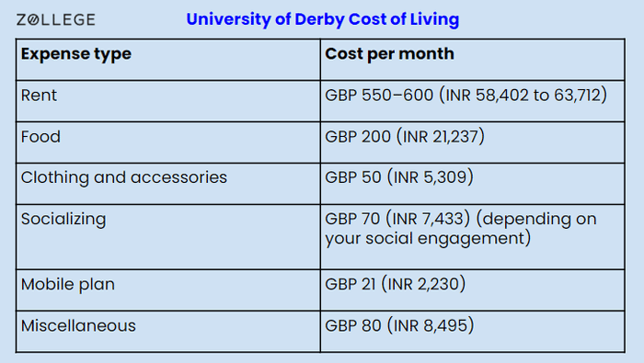Select the Expense type header cell
Screen dimensions: 644x363
coord(168,60)
